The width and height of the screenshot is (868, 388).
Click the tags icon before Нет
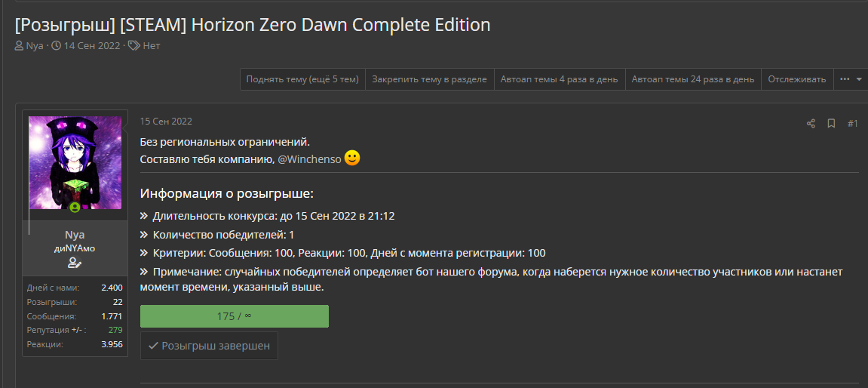[134, 46]
